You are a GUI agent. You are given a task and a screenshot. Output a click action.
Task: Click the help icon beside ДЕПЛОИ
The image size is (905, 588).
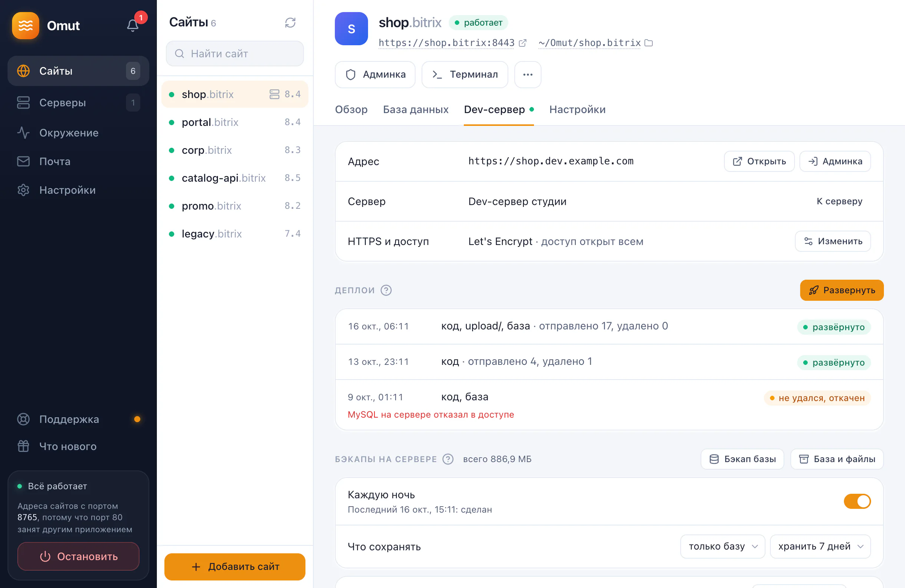coord(386,290)
